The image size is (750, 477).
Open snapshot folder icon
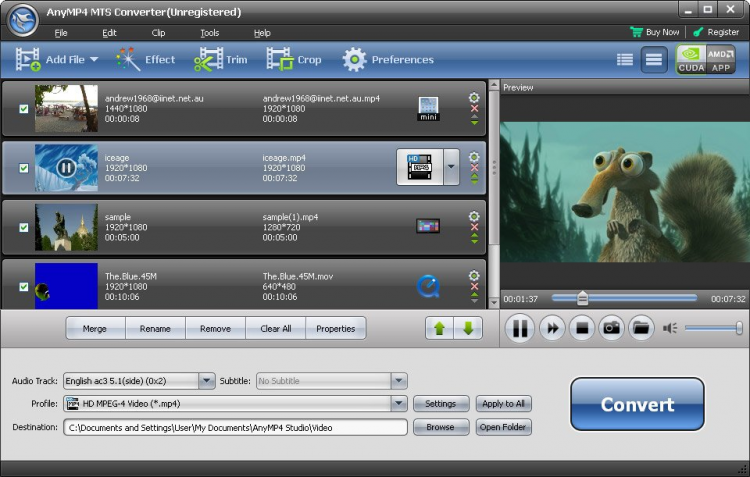(641, 328)
